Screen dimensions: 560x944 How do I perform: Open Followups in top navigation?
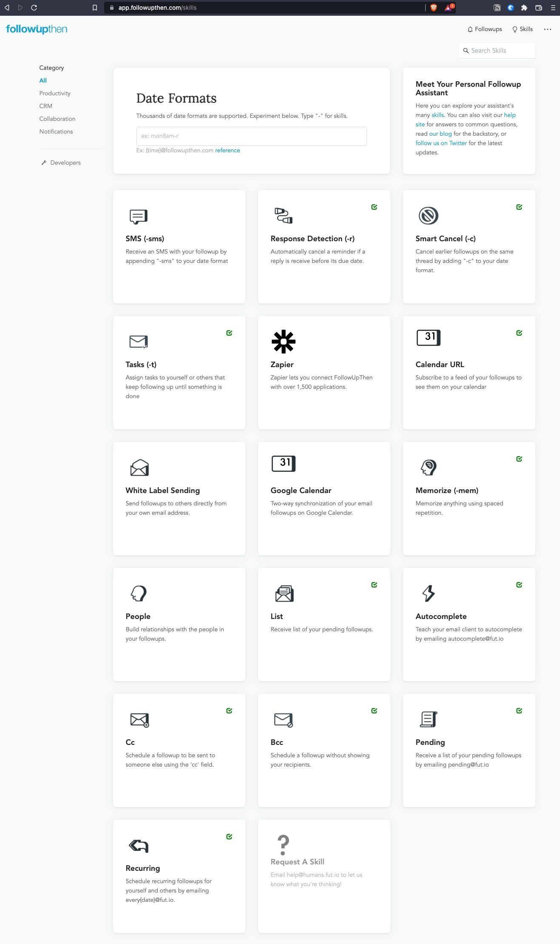[485, 29]
